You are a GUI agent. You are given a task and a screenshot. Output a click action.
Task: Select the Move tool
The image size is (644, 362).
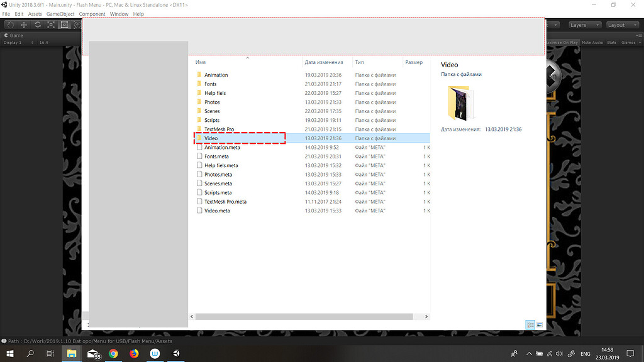point(23,25)
